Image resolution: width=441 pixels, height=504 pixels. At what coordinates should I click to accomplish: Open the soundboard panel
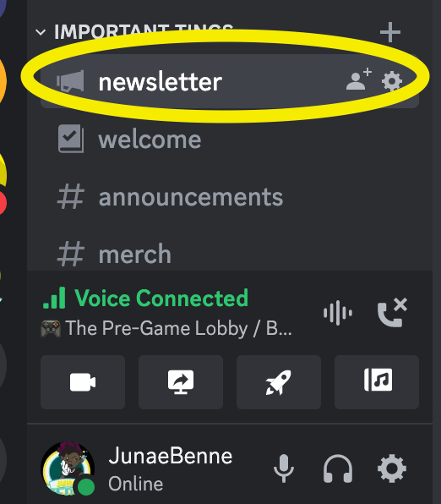click(x=377, y=382)
